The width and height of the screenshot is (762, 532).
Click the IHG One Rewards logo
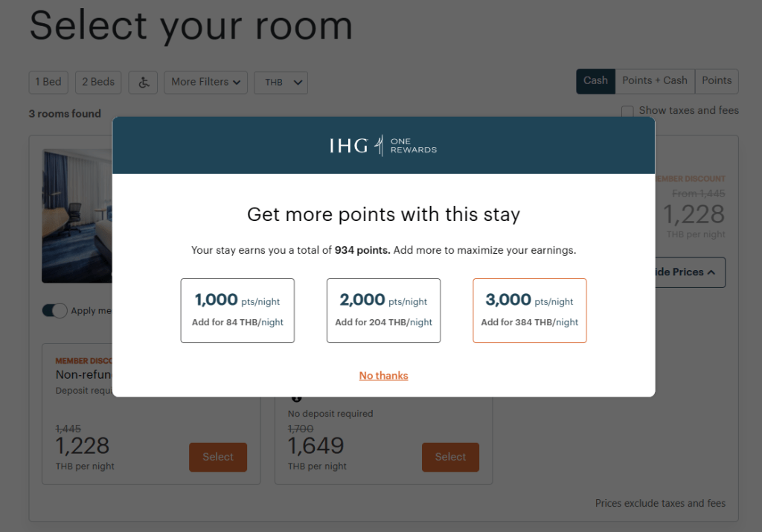coord(383,145)
